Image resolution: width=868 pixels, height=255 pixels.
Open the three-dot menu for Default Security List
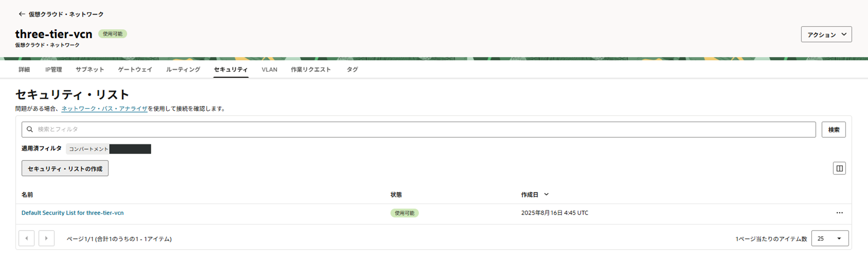tap(839, 213)
